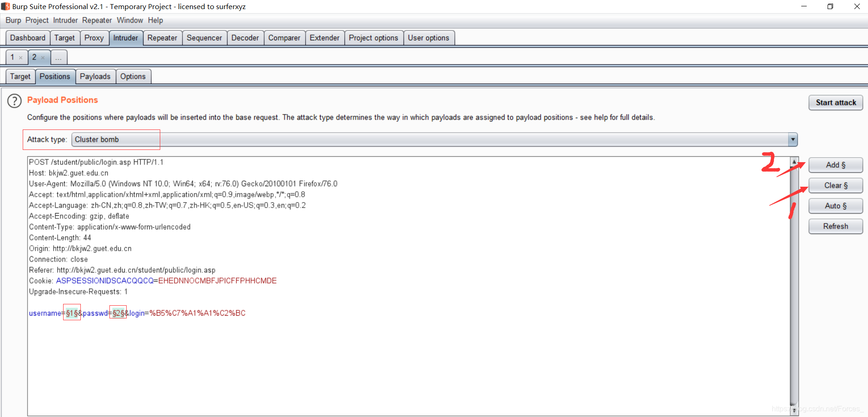This screenshot has width=868, height=417.
Task: Click the request editor scrollbar up arrow
Action: click(x=794, y=162)
